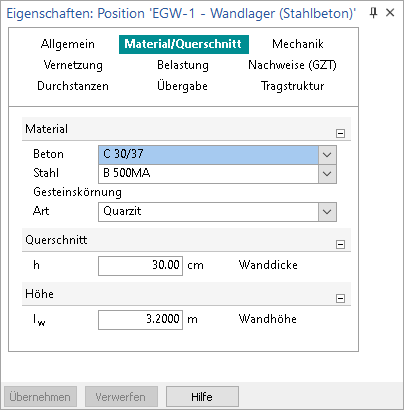404x410 pixels.
Task: Pin the Eigenschaften properties panel
Action: click(x=374, y=13)
